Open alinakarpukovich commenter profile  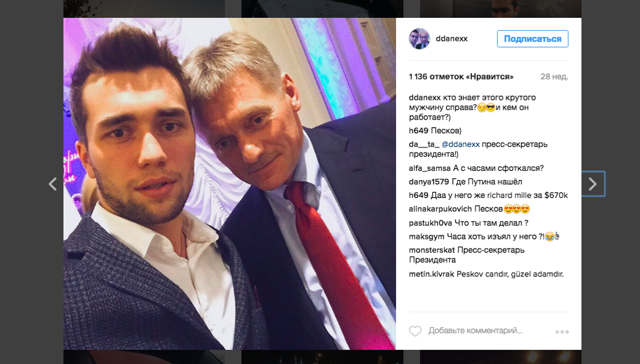click(440, 209)
